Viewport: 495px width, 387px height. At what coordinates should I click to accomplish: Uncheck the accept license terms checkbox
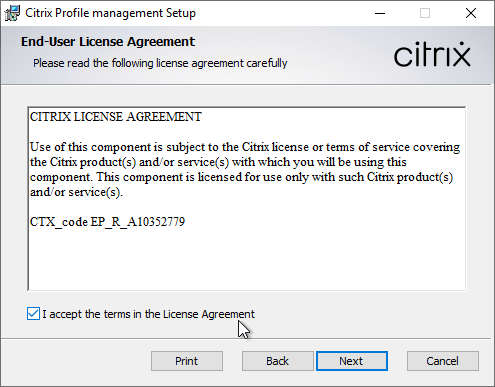[33, 314]
